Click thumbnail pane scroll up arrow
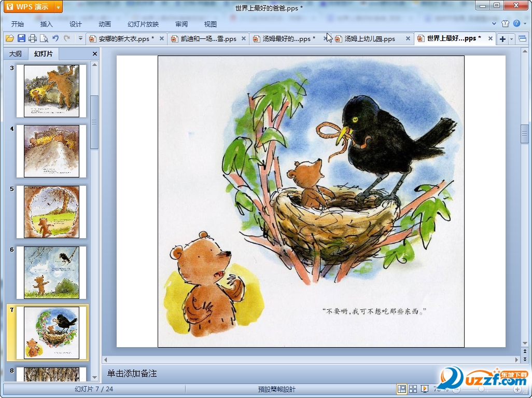This screenshot has height=398, width=532. pos(95,64)
